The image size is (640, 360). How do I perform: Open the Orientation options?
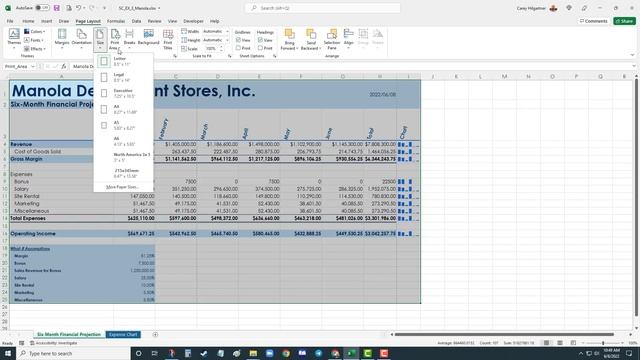coord(82,39)
